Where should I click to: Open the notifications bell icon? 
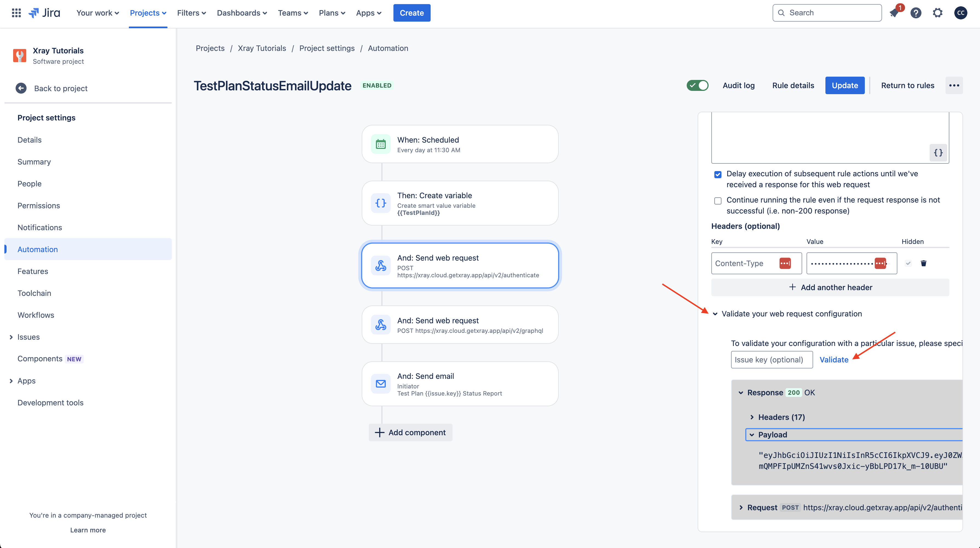click(894, 13)
